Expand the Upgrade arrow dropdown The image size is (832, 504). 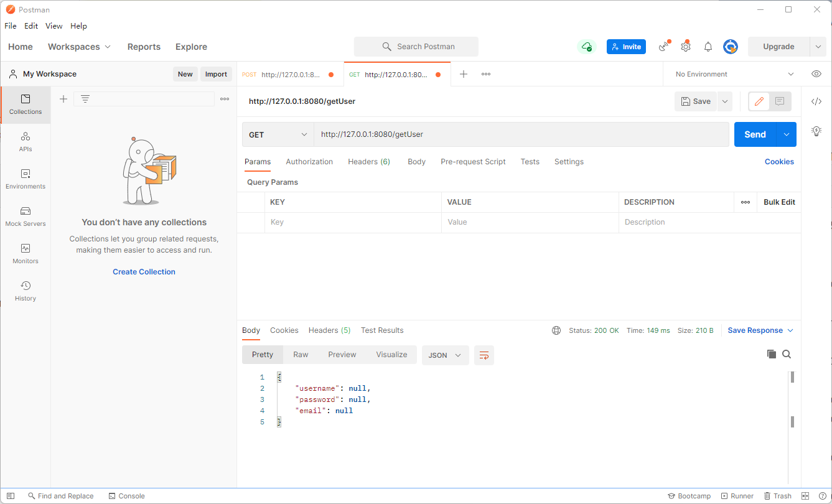[818, 47]
